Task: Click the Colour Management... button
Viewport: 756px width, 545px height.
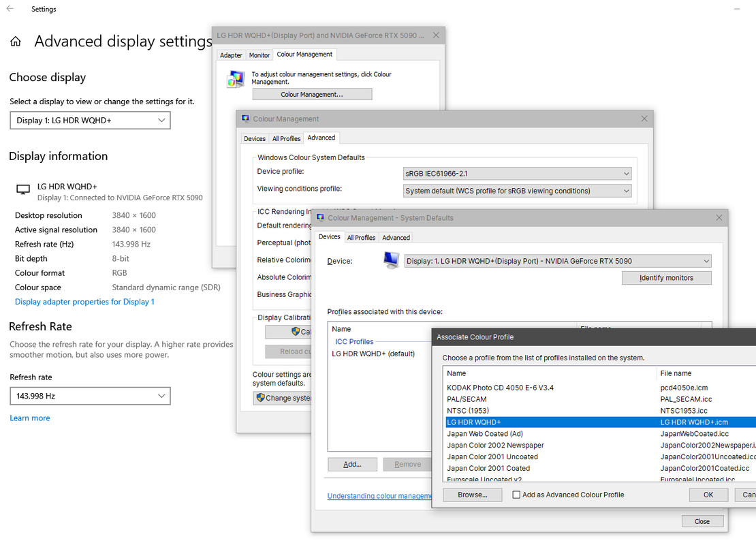Action: coord(312,94)
